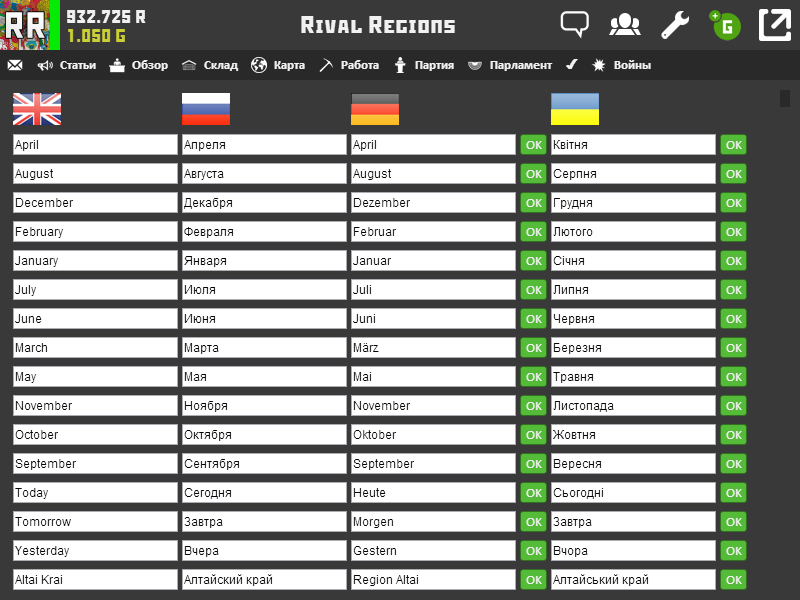Go to the Работа section
Screen dimensions: 800x600
coord(349,65)
